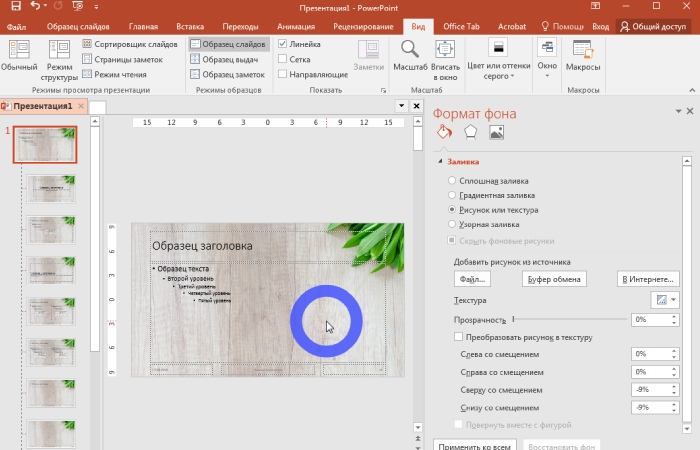Screen dimensions: 700x450
Task: Switch to Рецензирование ribbon tab
Action: coord(363,26)
